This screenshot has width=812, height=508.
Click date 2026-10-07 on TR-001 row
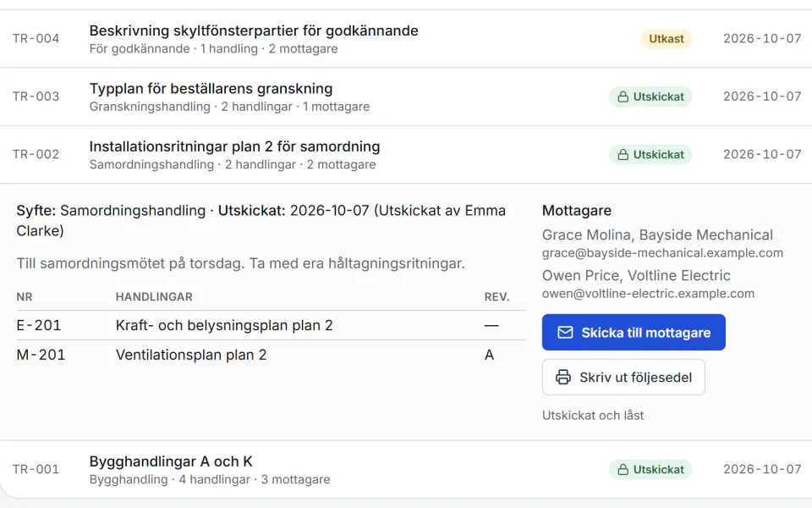pyautogui.click(x=762, y=470)
